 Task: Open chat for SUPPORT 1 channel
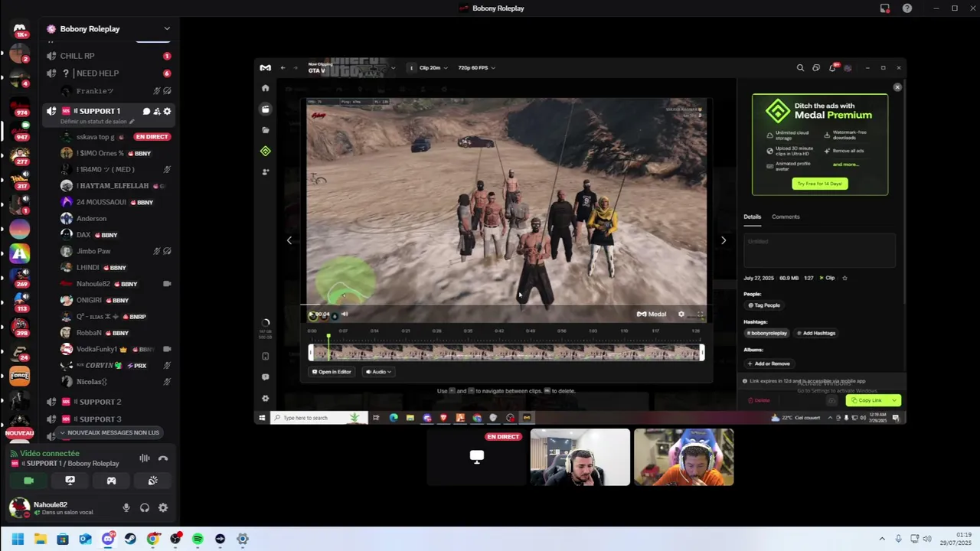click(x=146, y=111)
